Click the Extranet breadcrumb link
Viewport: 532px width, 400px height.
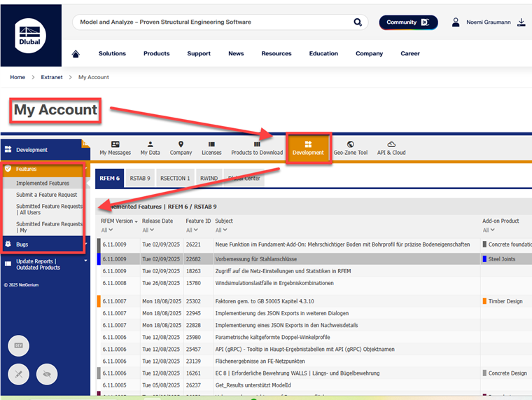tap(52, 78)
